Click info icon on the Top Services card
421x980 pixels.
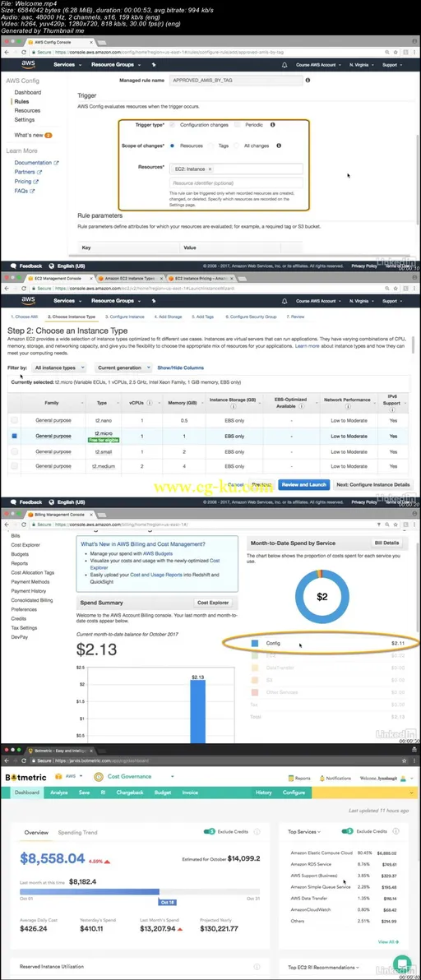click(395, 832)
